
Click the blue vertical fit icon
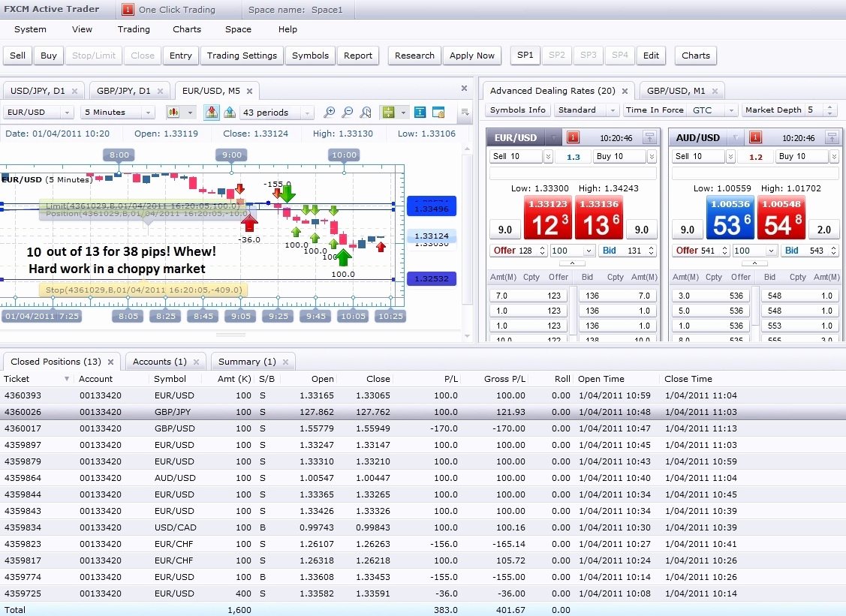(420, 113)
